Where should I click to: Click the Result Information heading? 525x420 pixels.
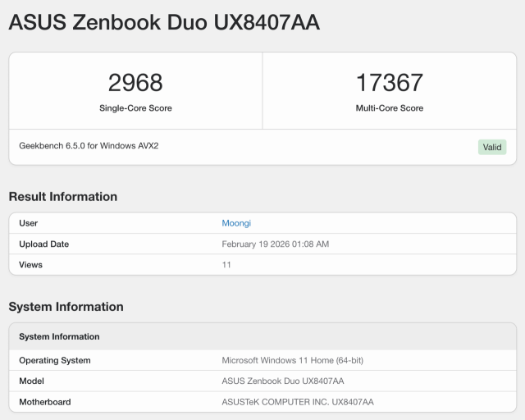[63, 197]
